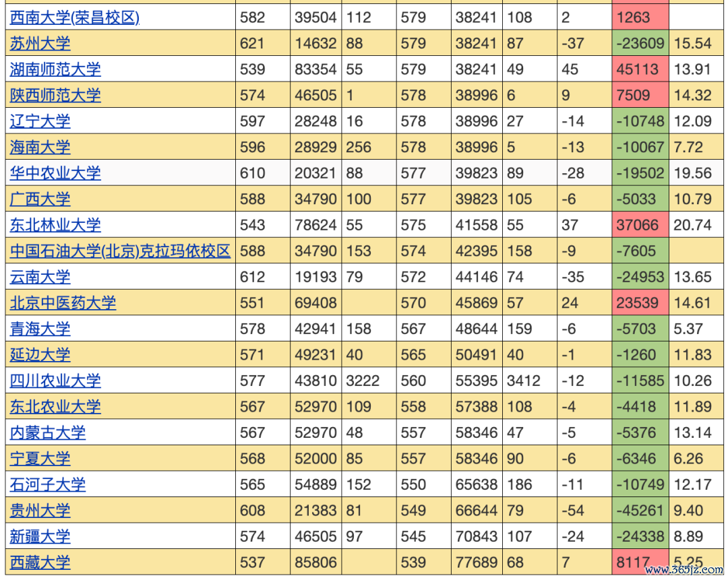This screenshot has width=728, height=580.
Task: Select green cell -10749 in 石河子大学 row
Action: click(x=640, y=485)
